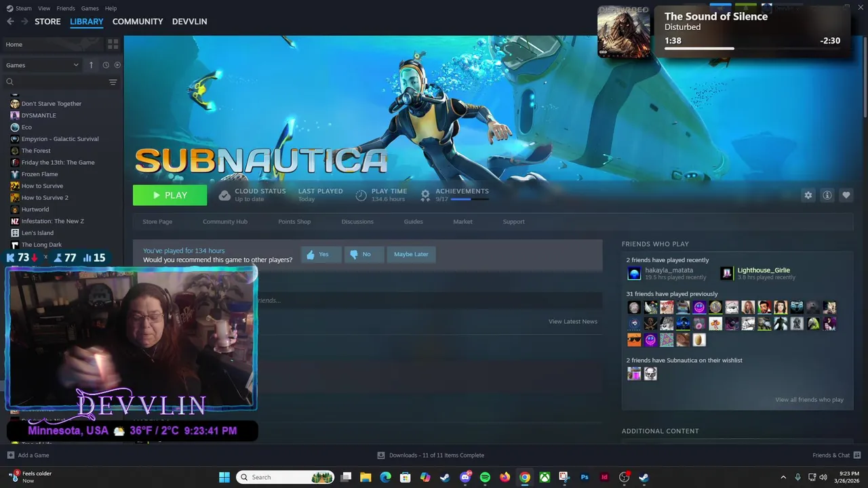Filter ready-to-play games with the play-circle icon
Image resolution: width=868 pixels, height=488 pixels.
[117, 65]
